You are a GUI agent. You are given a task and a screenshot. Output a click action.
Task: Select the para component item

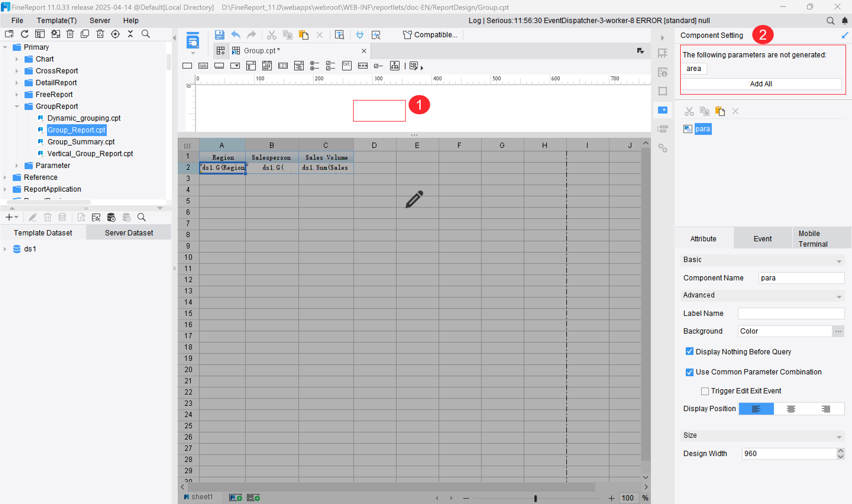[702, 129]
